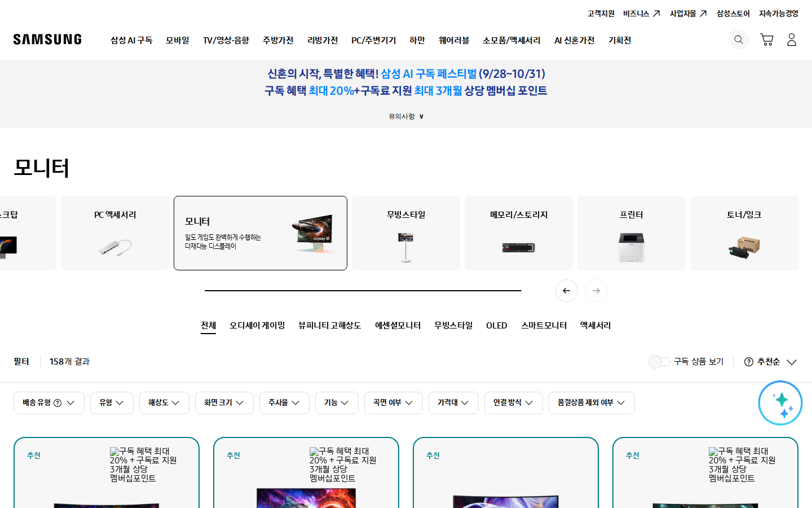The height and width of the screenshot is (508, 812).
Task: Click the user account icon
Action: [x=792, y=40]
